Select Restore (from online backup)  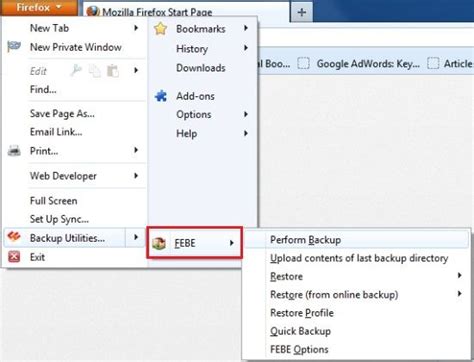click(x=356, y=295)
